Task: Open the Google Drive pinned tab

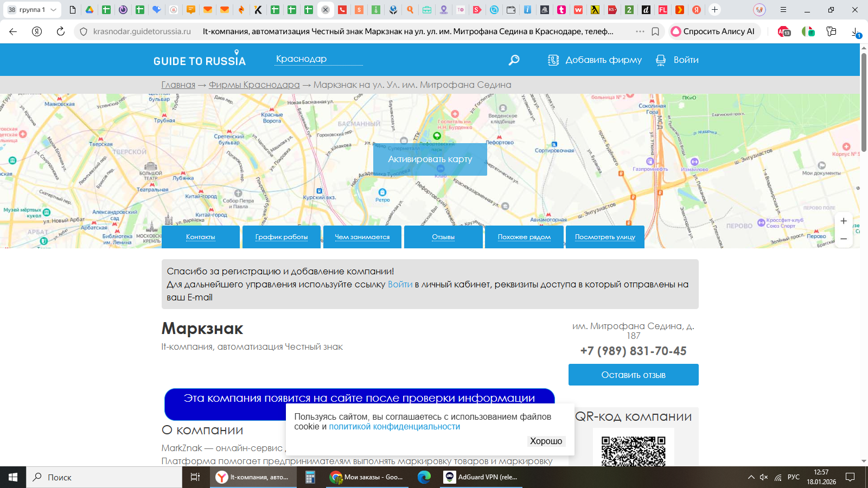Action: coord(90,10)
